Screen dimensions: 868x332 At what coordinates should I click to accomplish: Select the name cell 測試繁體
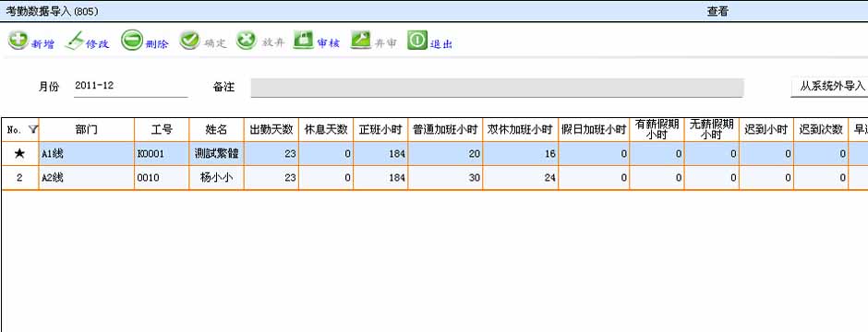tap(216, 154)
